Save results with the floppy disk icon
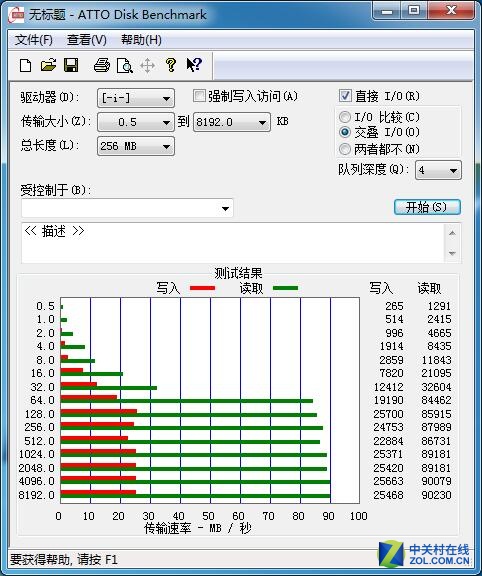482x576 pixels. 71,65
